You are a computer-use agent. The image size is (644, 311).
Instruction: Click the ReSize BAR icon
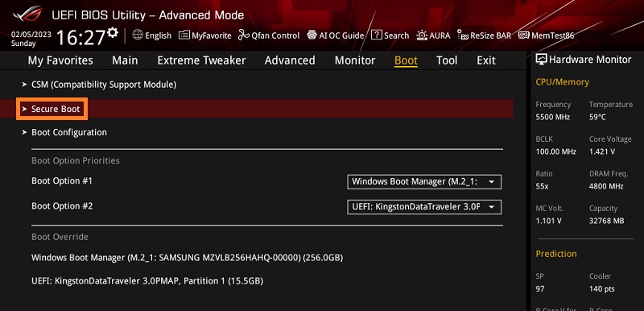point(462,35)
